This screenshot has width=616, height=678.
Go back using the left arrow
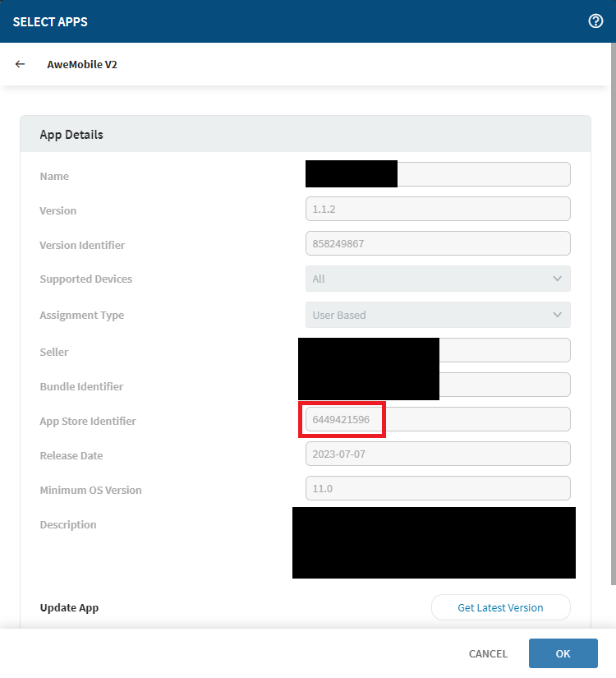[21, 64]
